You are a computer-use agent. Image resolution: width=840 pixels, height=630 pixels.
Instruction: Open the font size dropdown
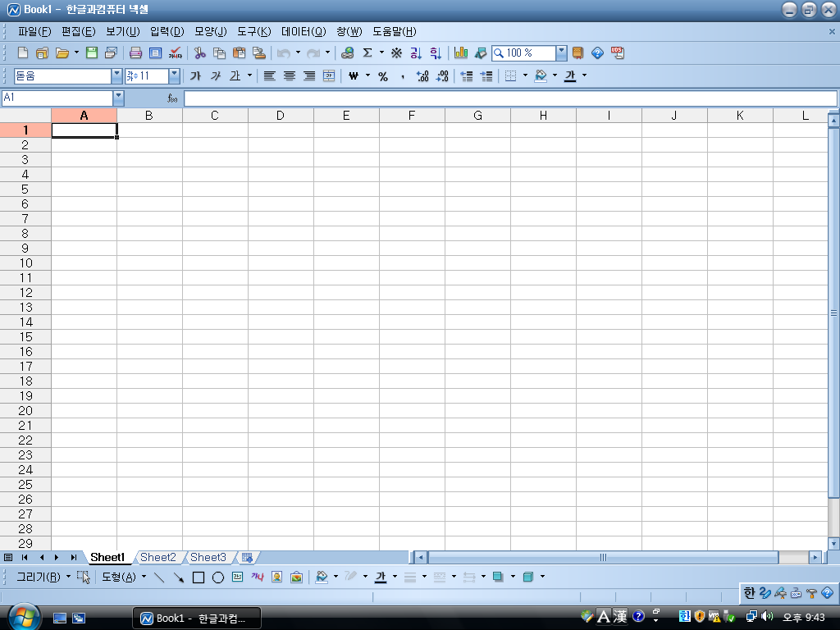[x=174, y=76]
